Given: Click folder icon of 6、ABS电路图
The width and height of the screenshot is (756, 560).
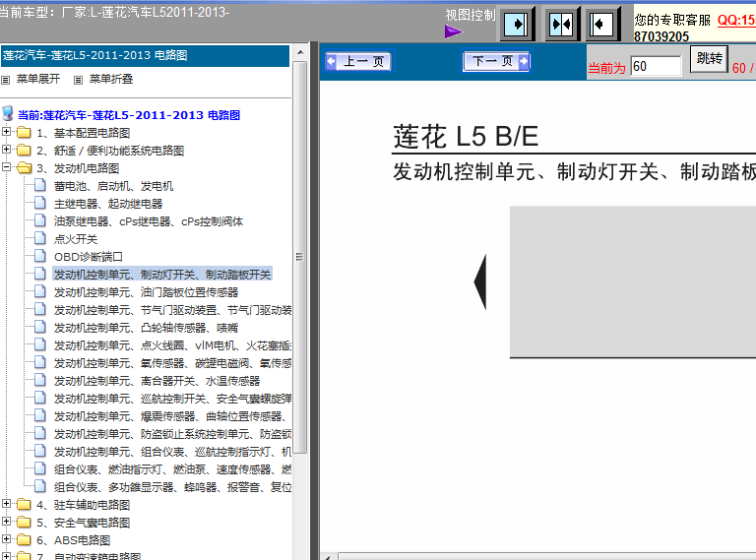Looking at the screenshot, I should click(x=24, y=539).
